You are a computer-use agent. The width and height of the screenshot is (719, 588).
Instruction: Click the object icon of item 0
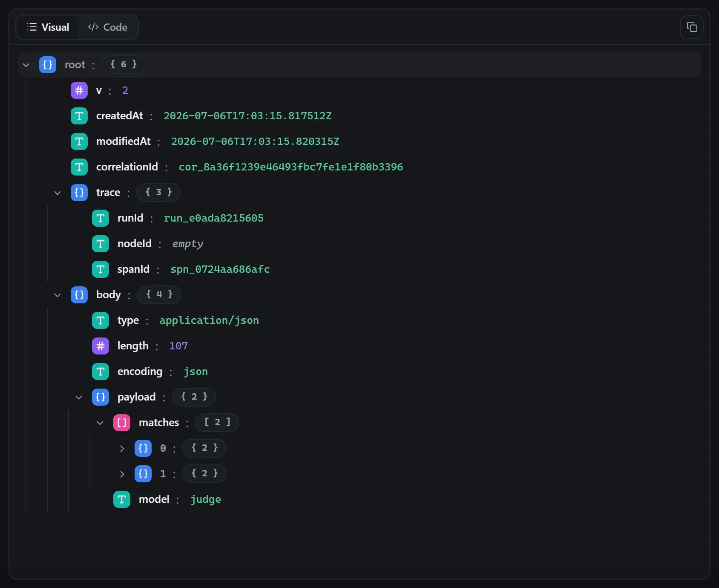[x=143, y=448]
